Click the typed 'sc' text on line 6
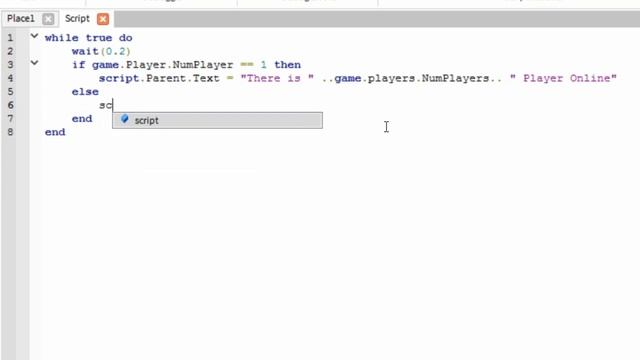 click(105, 105)
